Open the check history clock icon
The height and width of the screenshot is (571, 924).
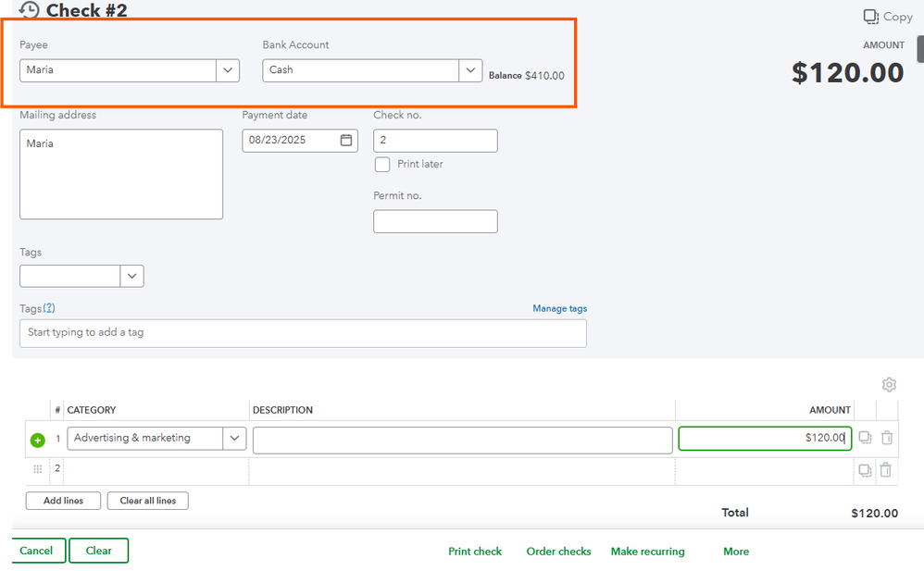pyautogui.click(x=29, y=10)
